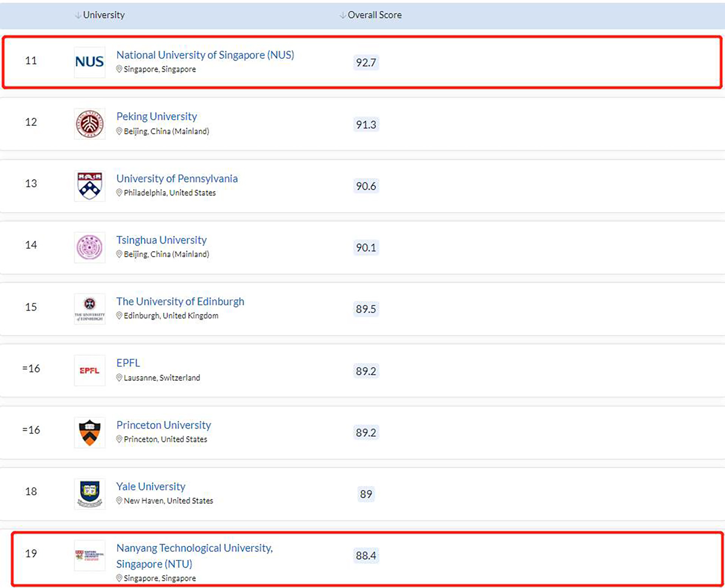
Task: Click the University of Edinburgh logo
Action: coord(89,309)
